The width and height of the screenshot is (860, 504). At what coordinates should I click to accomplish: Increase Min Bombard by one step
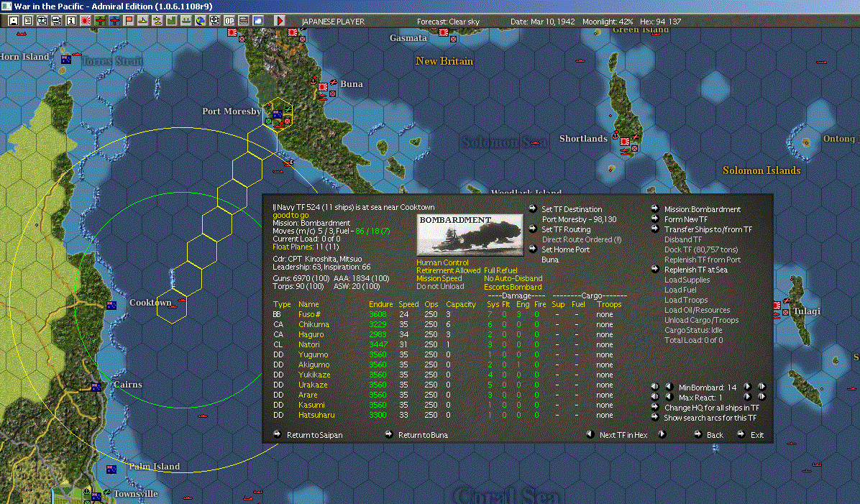pyautogui.click(x=747, y=387)
